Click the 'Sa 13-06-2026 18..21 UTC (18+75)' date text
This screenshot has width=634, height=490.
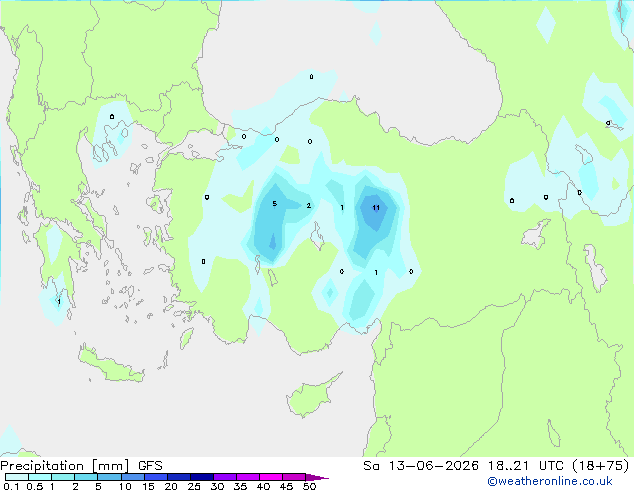click(496, 466)
